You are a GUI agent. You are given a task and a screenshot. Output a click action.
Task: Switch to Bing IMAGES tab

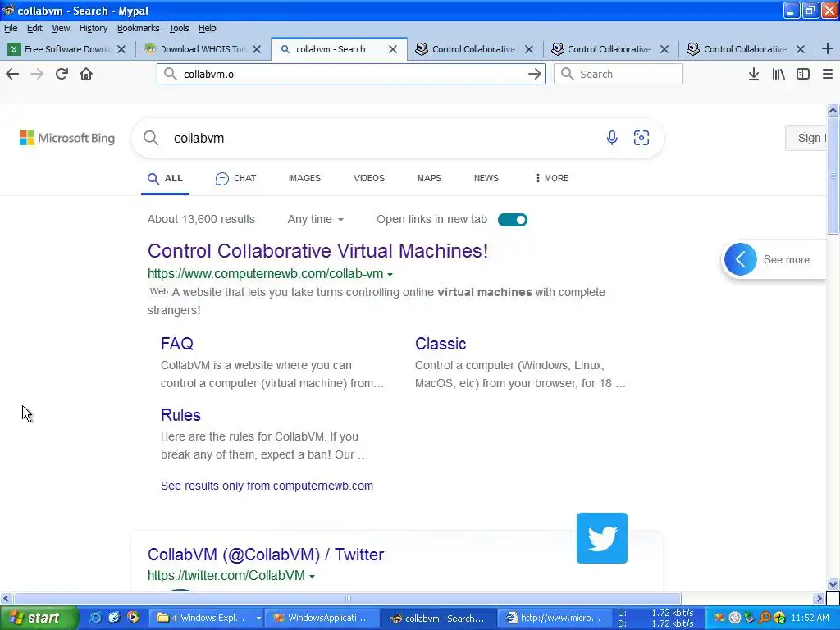(x=304, y=178)
